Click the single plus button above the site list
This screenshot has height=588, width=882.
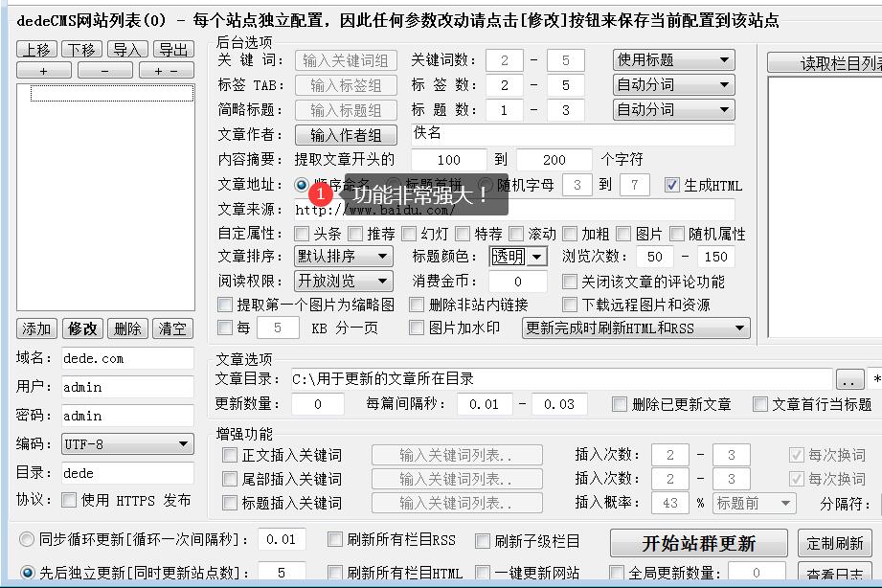pos(44,71)
